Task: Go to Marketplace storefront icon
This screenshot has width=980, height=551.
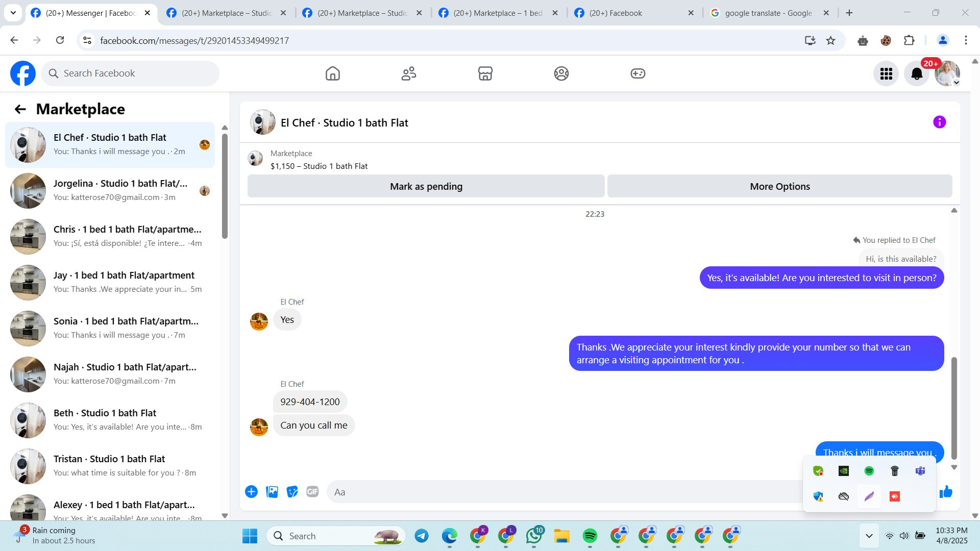Action: 485,73
